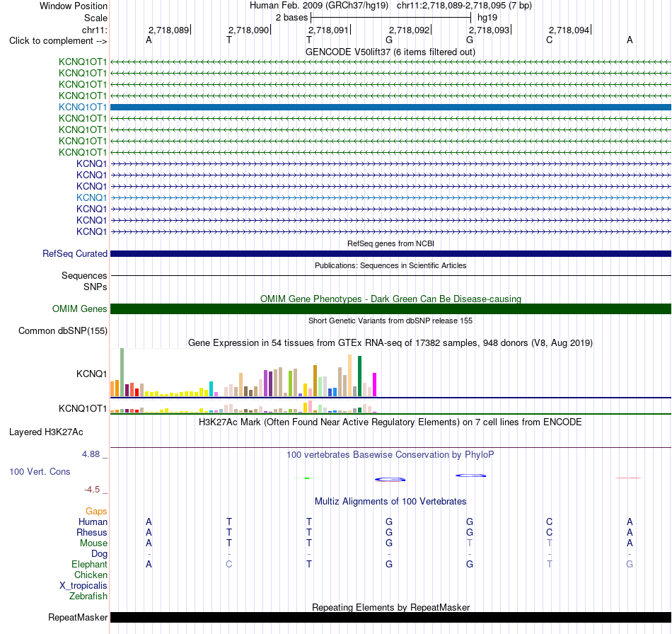
Task: Click the highlighted light-blue KCNQ1 label
Action: tap(91, 197)
